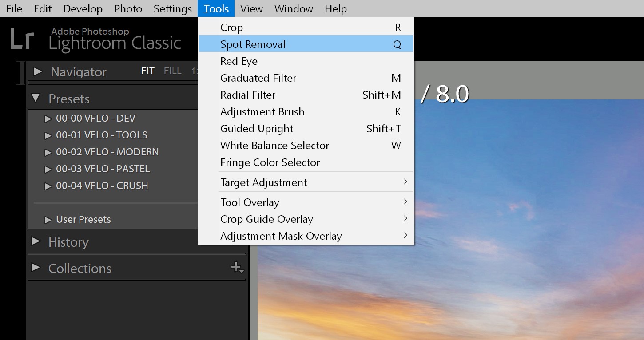Open the White Balance Selector

tap(274, 145)
